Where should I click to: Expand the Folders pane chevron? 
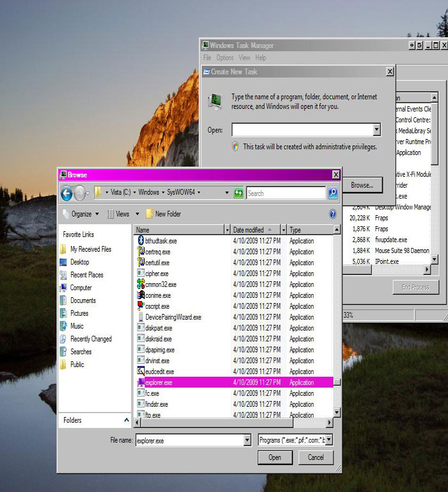126,420
